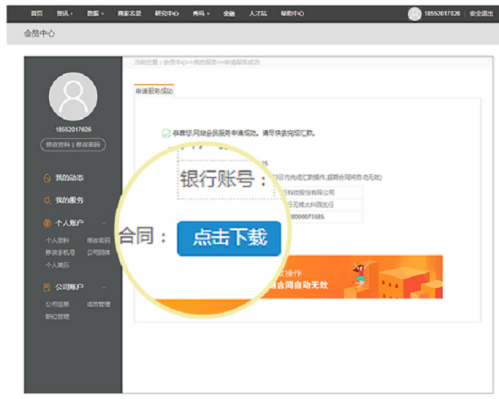Open 成员管理 under 公司账户
The width and height of the screenshot is (499, 399).
[99, 304]
